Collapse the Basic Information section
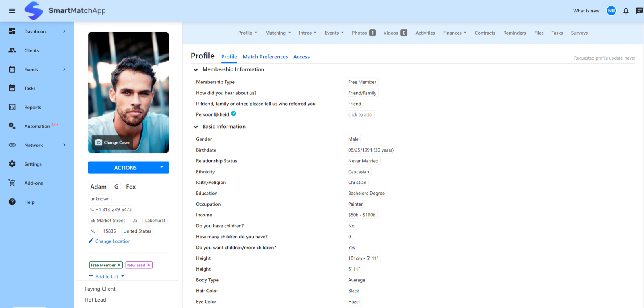Viewport: 644px width, 308px height. coord(196,127)
